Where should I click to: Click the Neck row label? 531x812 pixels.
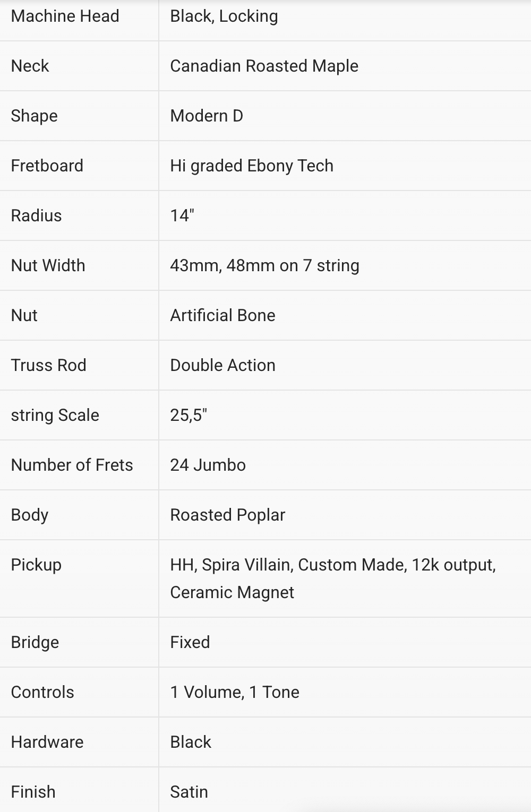click(x=30, y=66)
